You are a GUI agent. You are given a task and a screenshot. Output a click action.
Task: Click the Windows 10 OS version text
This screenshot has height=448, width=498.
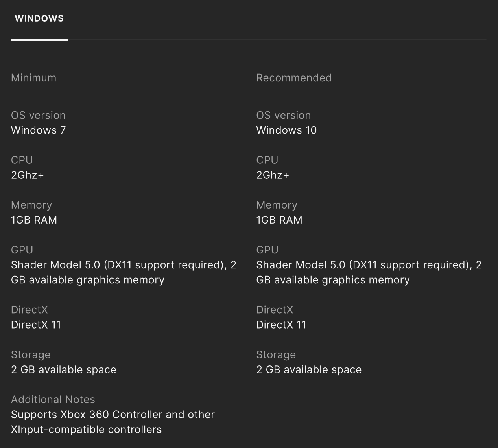[x=286, y=130]
